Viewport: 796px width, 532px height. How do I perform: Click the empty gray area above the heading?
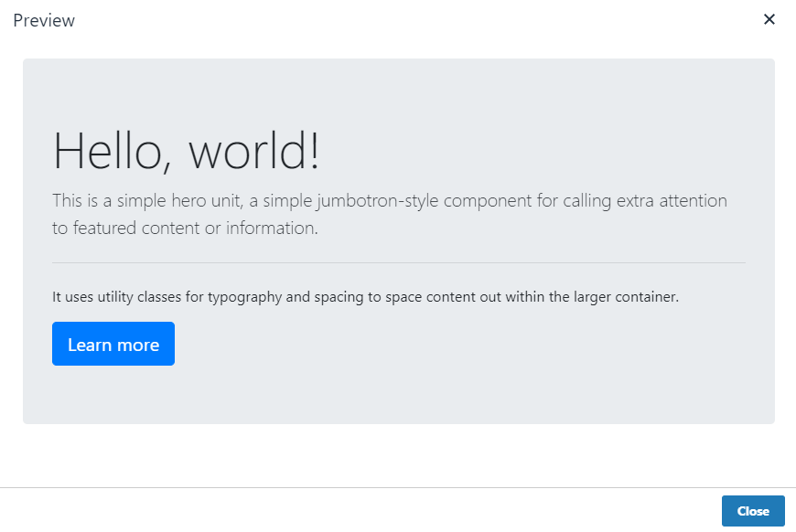[x=399, y=91]
